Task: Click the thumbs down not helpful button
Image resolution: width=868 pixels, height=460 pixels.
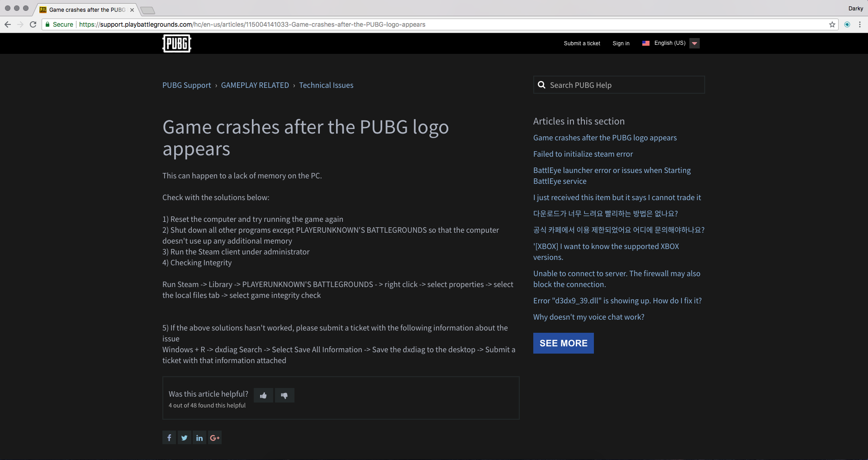Action: pos(285,395)
